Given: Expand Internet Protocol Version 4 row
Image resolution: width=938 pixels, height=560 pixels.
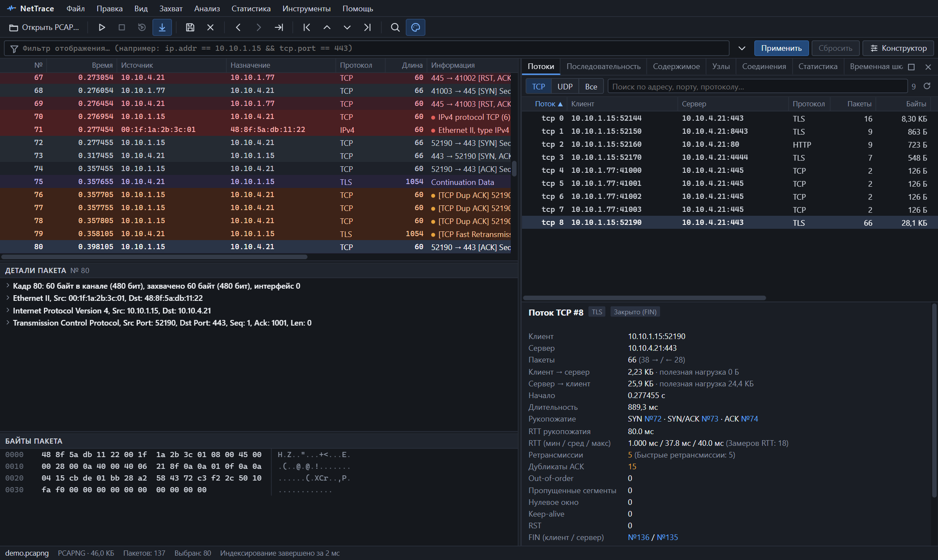Looking at the screenshot, I should (8, 310).
